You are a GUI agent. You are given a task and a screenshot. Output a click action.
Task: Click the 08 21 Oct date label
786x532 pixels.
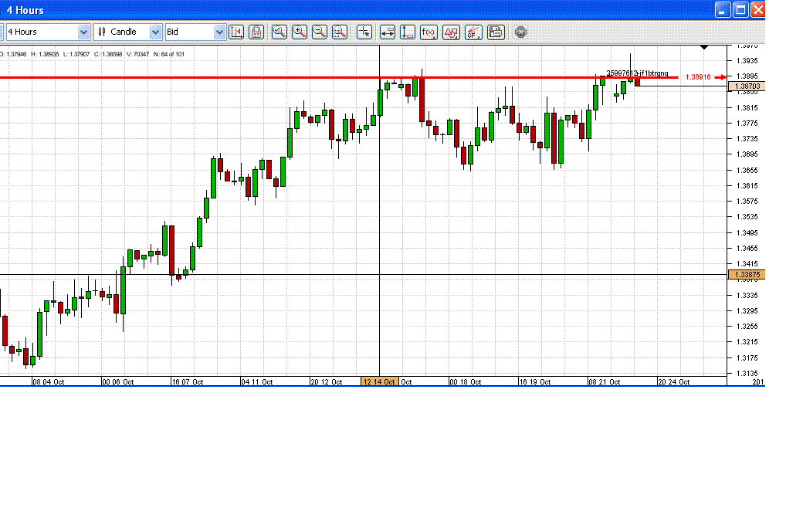[605, 382]
